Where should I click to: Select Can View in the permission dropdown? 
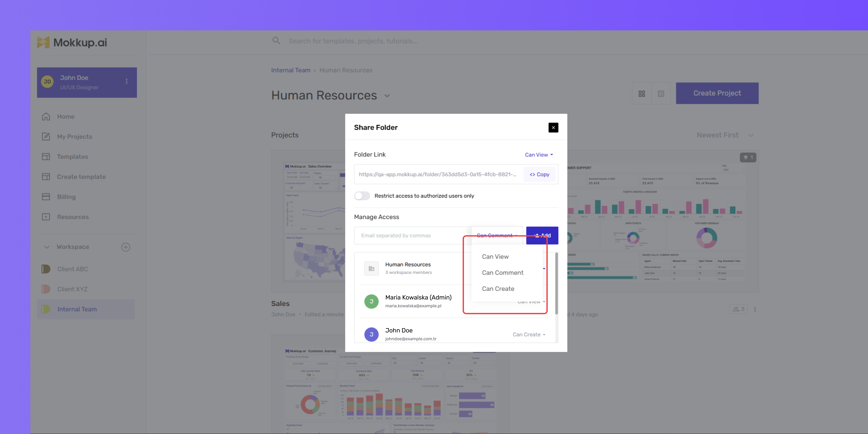495,256
